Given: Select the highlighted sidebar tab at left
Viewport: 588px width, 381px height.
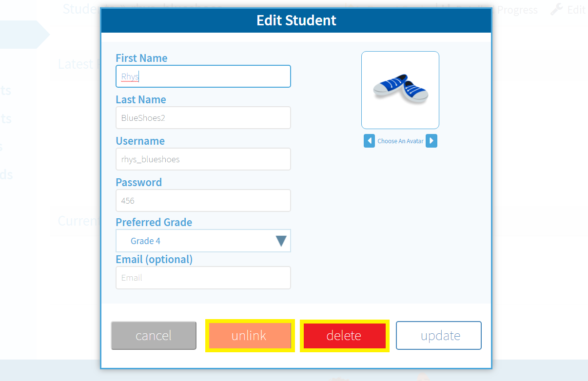Looking at the screenshot, I should [22, 35].
